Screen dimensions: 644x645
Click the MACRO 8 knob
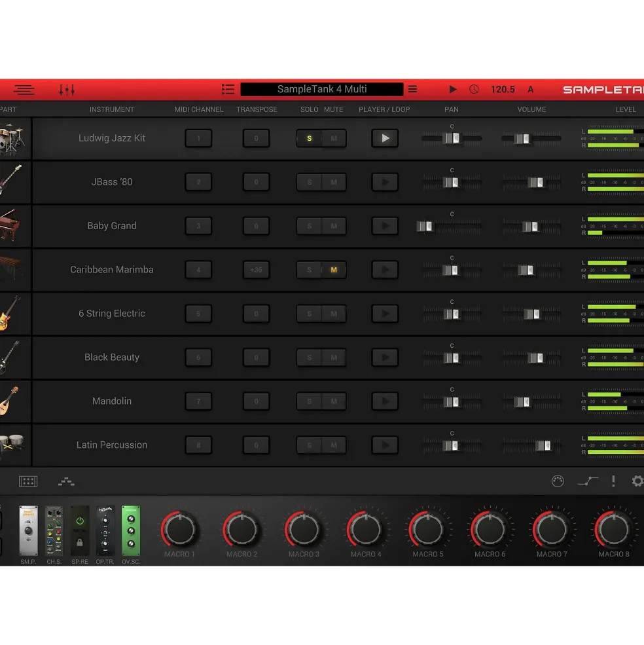[614, 529]
